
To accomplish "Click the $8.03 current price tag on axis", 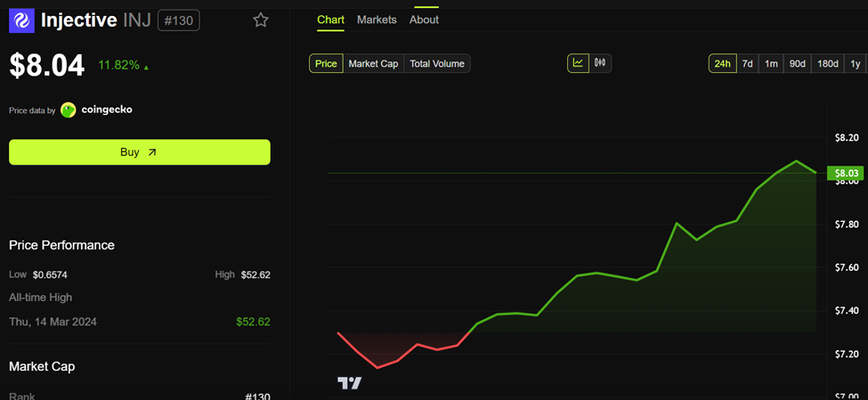I will 846,174.
